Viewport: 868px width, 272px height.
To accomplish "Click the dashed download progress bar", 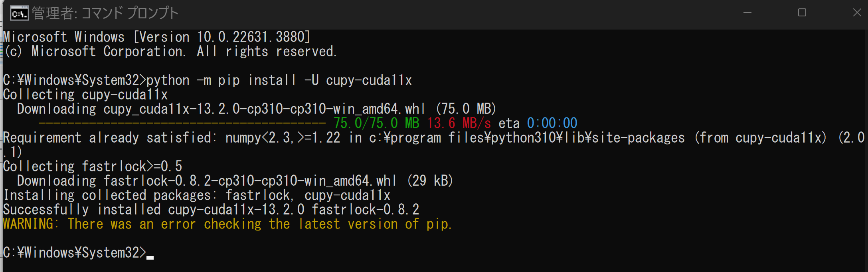I will coord(182,123).
